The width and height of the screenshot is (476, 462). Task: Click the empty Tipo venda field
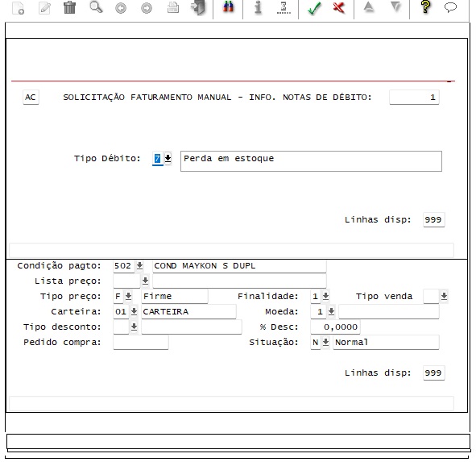coord(431,297)
